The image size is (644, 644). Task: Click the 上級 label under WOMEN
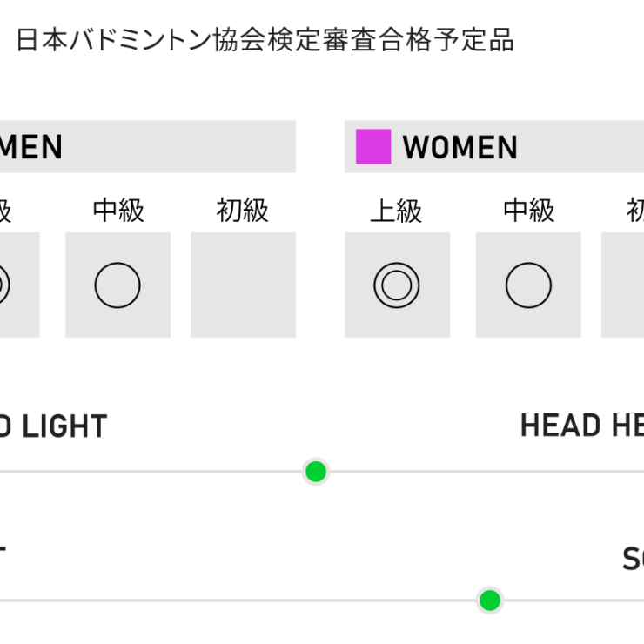coord(397,211)
